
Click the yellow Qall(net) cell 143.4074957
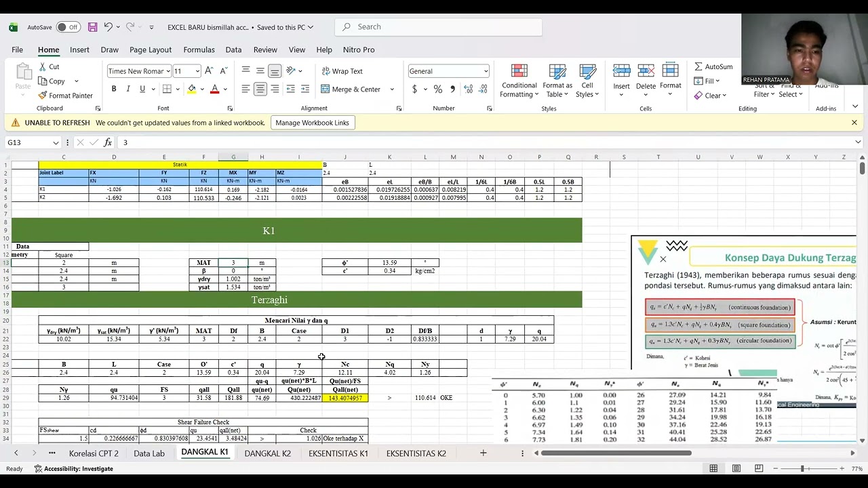[x=344, y=398]
